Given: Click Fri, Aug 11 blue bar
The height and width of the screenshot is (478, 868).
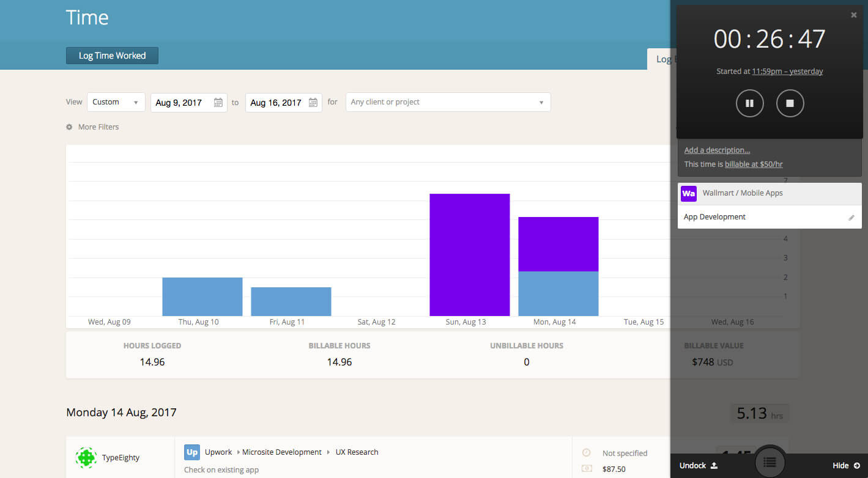Looking at the screenshot, I should (x=291, y=301).
